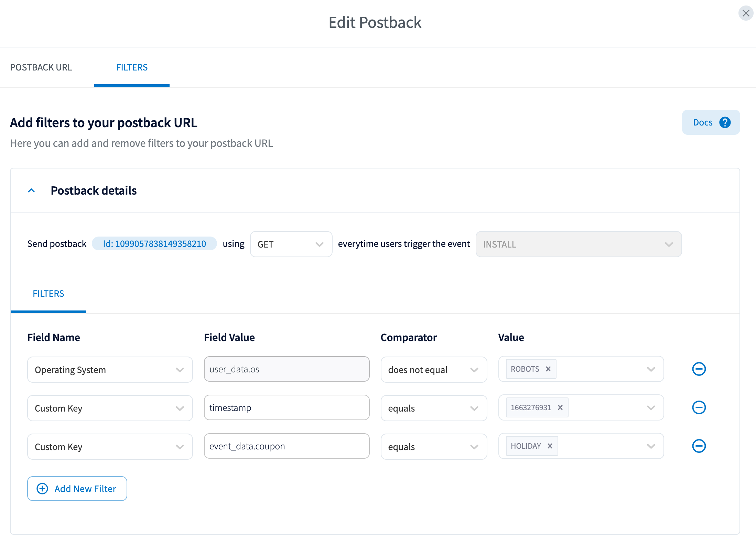Viewport: 756px width, 546px height.
Task: Click the plus icon in Add New Filter
Action: pos(42,489)
